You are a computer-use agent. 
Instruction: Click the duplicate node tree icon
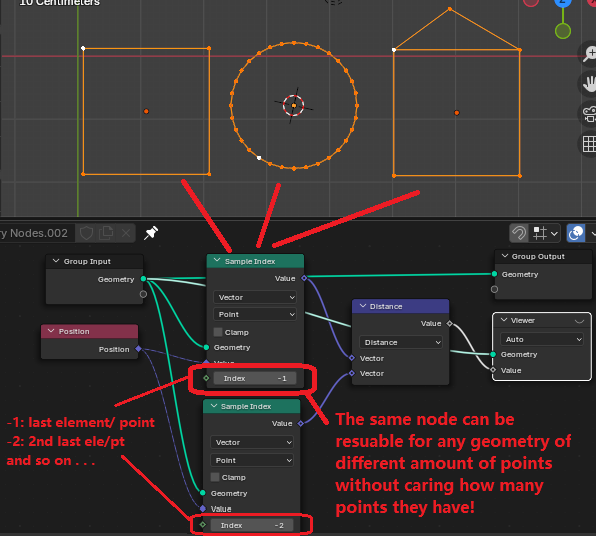click(x=106, y=233)
